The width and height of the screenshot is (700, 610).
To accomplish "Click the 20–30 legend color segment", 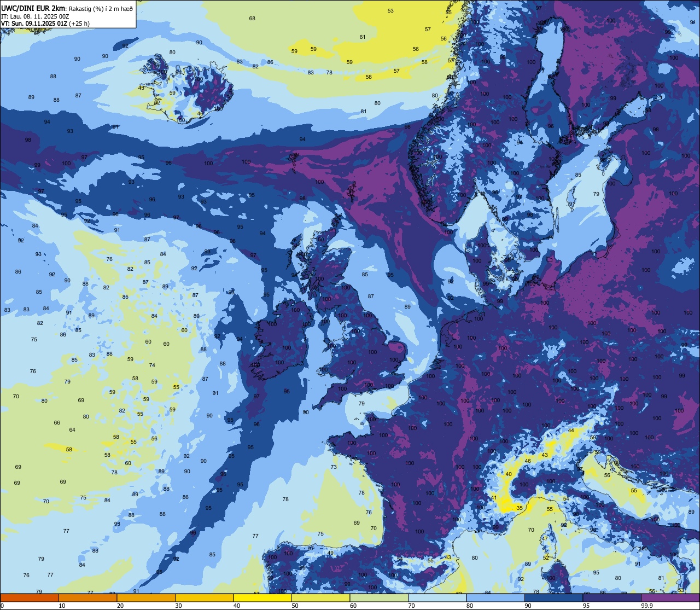I will click(146, 597).
